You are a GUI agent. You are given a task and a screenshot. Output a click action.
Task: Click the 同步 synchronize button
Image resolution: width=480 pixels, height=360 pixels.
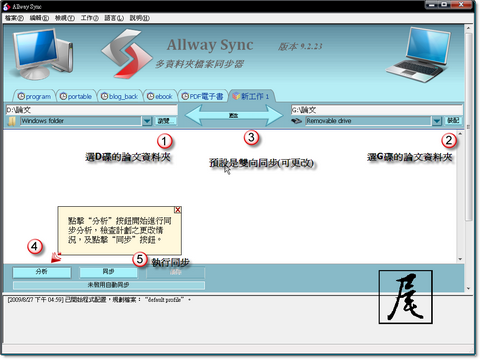click(108, 272)
